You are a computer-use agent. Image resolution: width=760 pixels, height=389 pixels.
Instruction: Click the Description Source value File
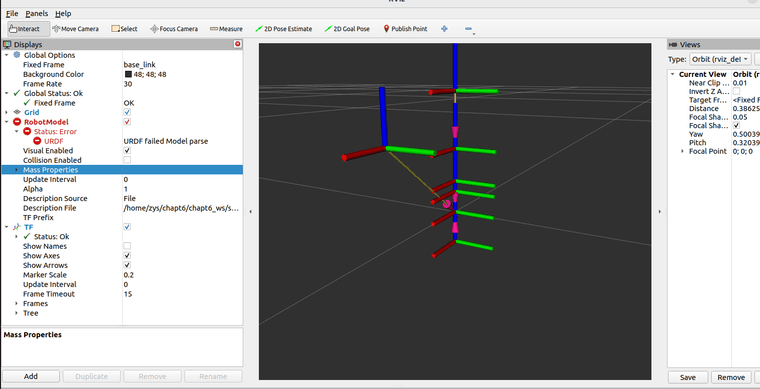(129, 199)
